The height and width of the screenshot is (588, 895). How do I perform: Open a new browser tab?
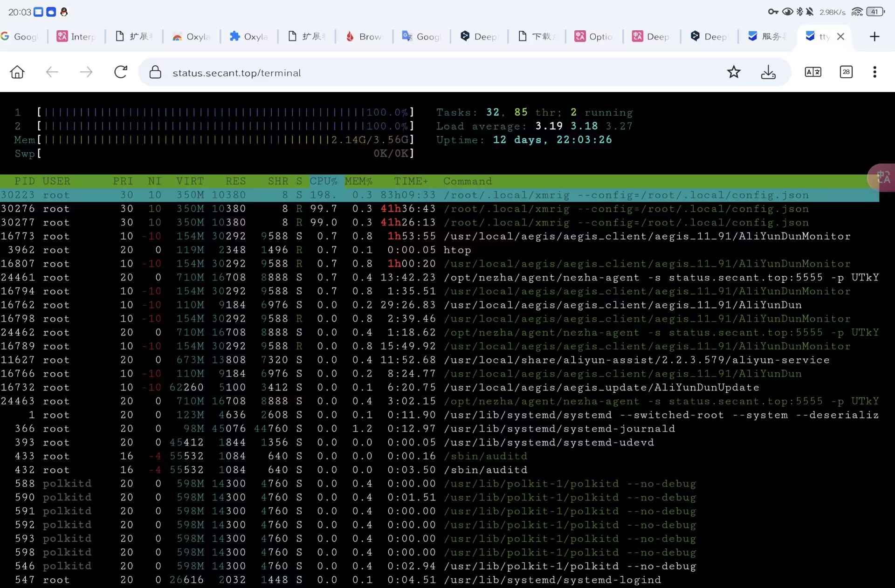click(x=874, y=36)
